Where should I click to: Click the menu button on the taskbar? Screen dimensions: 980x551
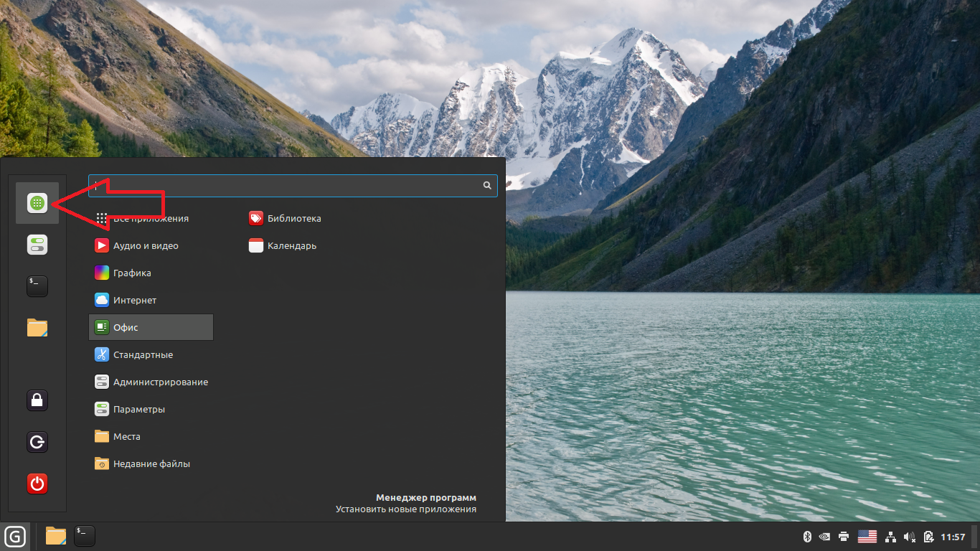click(15, 536)
